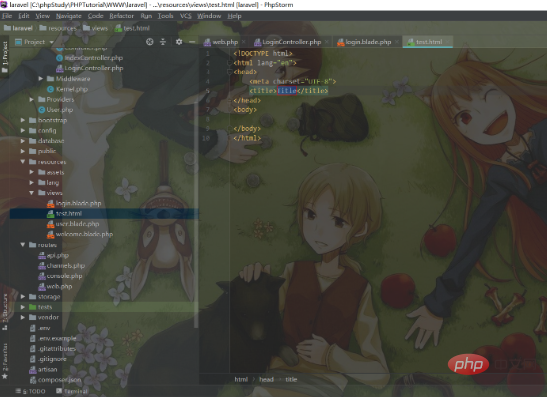Image resolution: width=547 pixels, height=397 pixels.
Task: Open the Window menu
Action: [209, 16]
